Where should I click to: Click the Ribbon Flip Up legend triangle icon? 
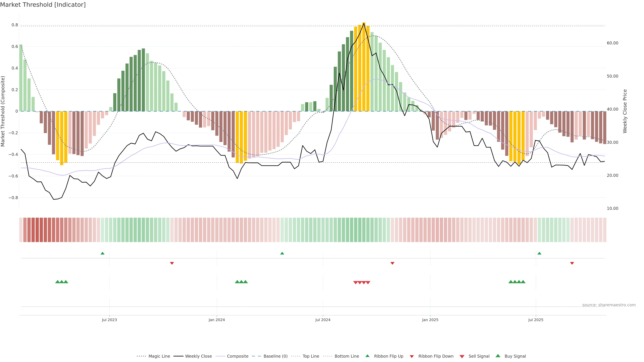tap(367, 356)
